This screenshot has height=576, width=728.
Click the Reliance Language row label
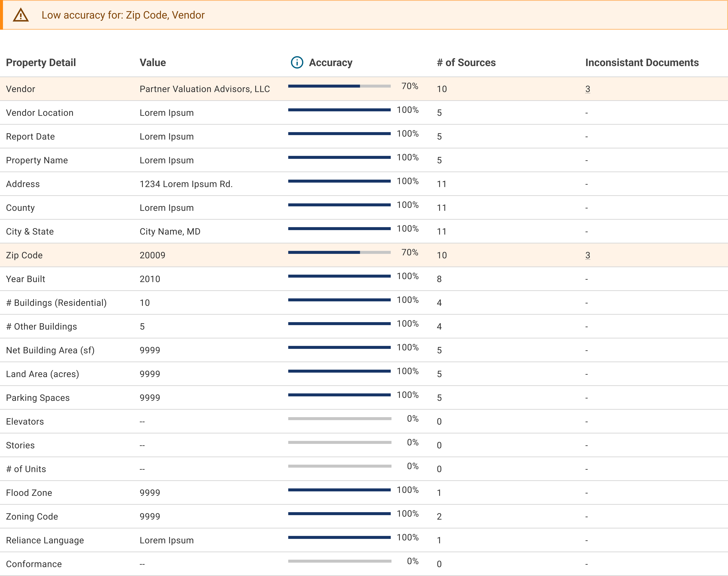click(x=45, y=540)
